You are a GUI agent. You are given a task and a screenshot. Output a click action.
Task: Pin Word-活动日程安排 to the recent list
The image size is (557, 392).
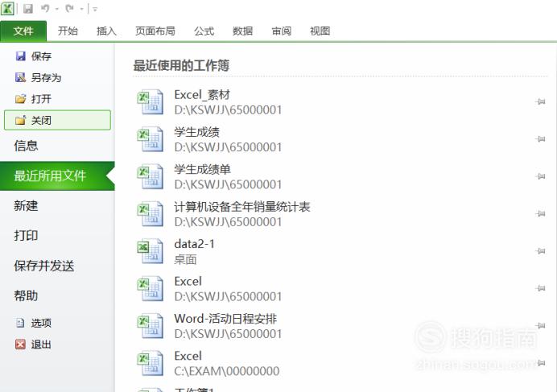pos(540,325)
